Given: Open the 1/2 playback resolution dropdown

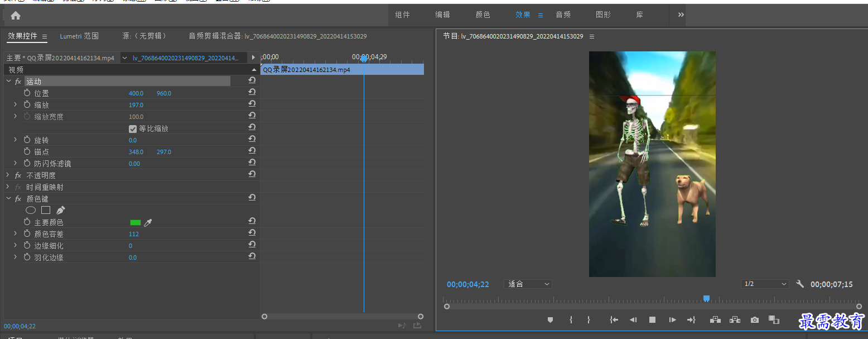Looking at the screenshot, I should coord(765,284).
